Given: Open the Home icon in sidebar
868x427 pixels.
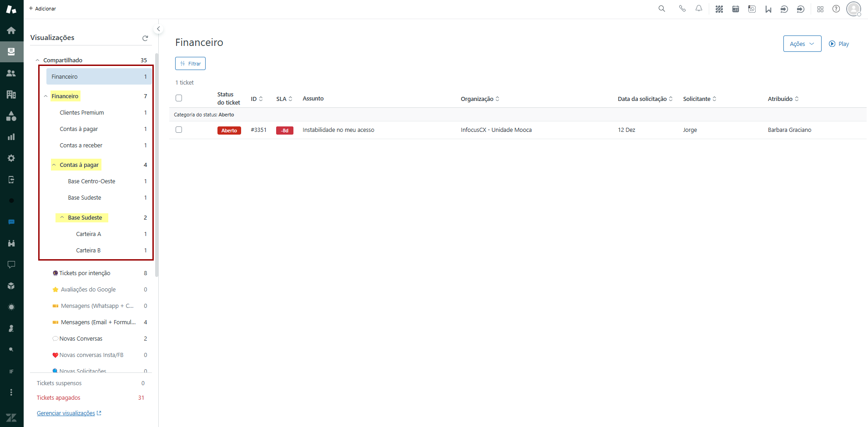Looking at the screenshot, I should tap(11, 30).
